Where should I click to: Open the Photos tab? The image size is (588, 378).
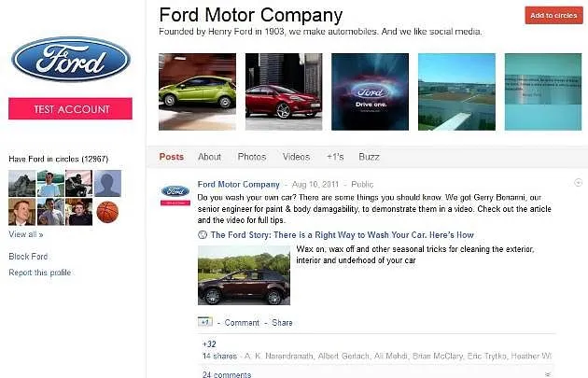tap(252, 157)
